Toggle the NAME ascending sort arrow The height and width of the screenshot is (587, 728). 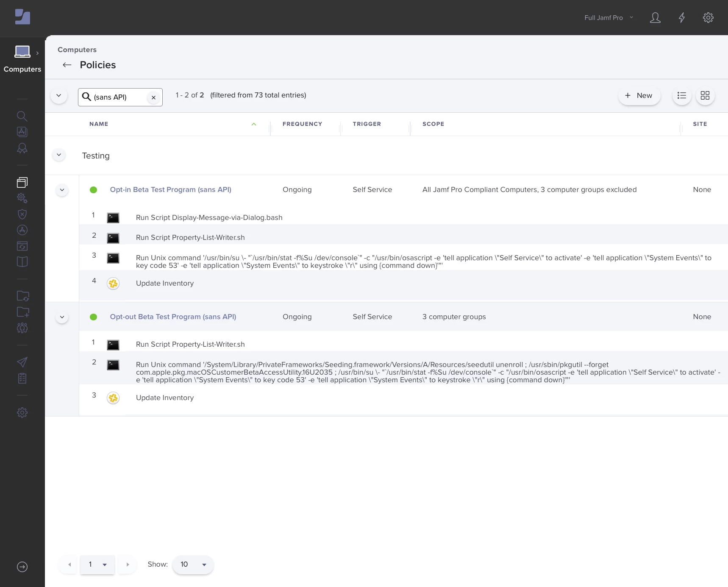254,124
